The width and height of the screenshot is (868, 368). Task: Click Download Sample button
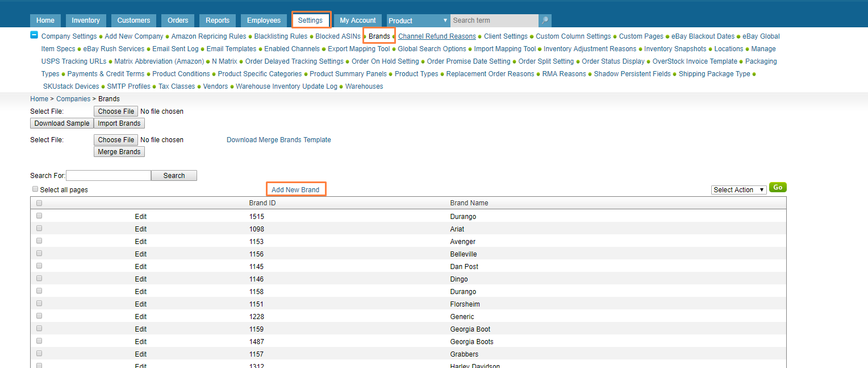[x=62, y=123]
